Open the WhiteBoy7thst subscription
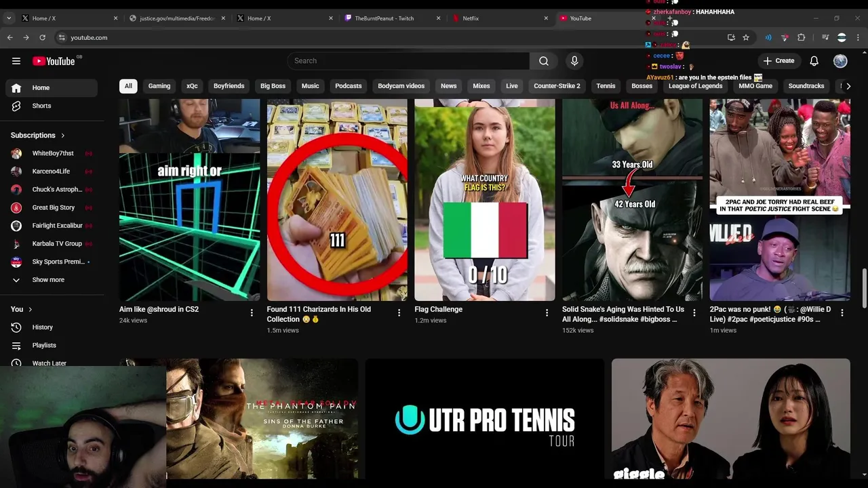The height and width of the screenshot is (488, 868). click(52, 153)
